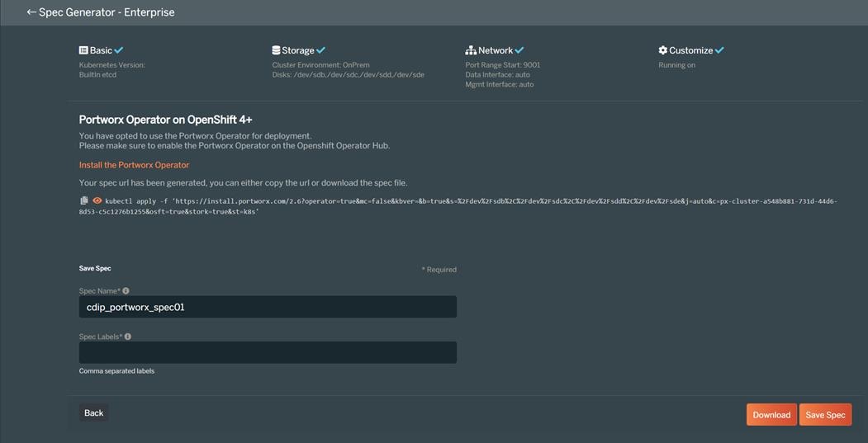The height and width of the screenshot is (443, 868).
Task: Click the Disks: /dev/sdb list text
Action: click(349, 75)
